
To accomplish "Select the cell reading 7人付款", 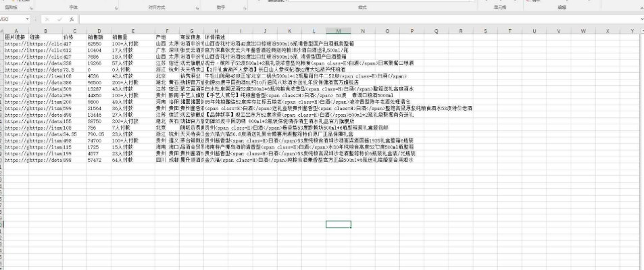I will pyautogui.click(x=133, y=128).
